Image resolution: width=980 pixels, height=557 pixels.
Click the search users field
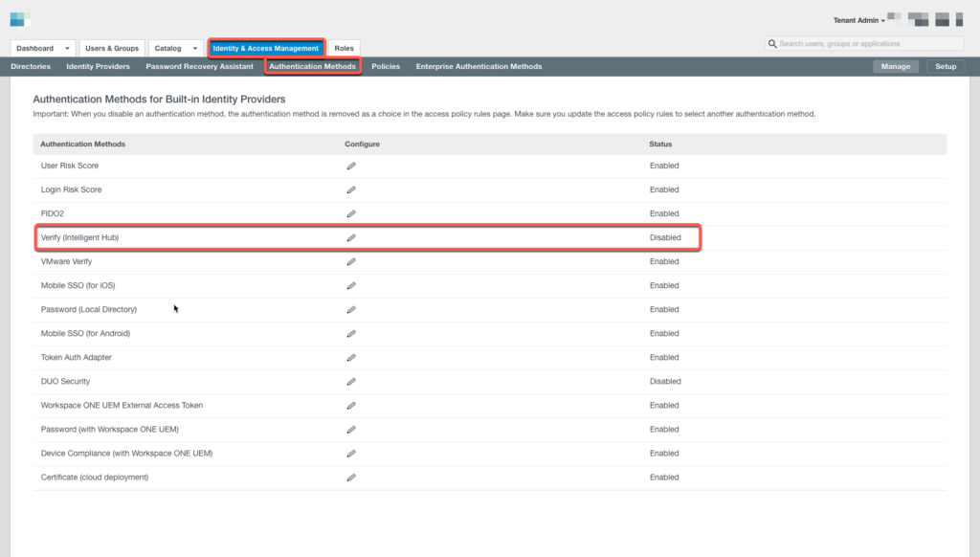(x=861, y=43)
